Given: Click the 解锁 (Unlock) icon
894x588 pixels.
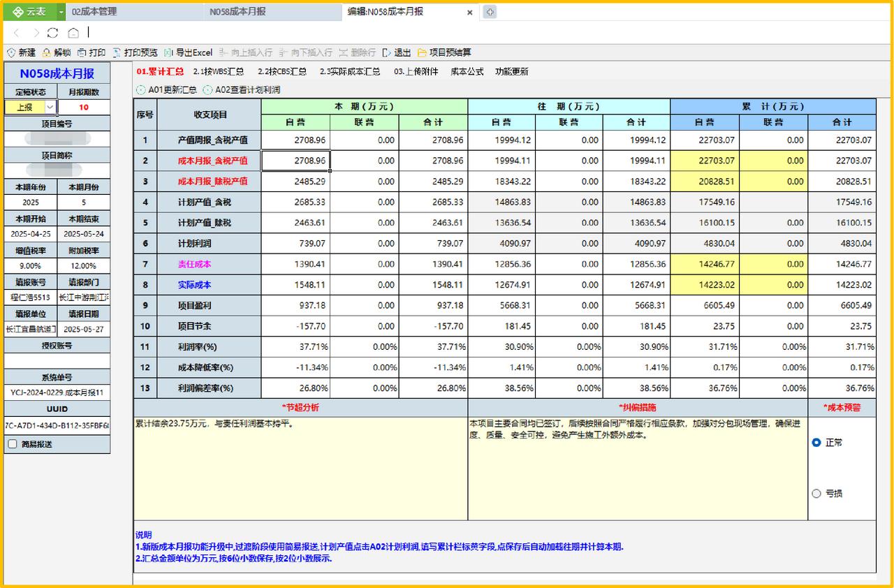Looking at the screenshot, I should (47, 52).
